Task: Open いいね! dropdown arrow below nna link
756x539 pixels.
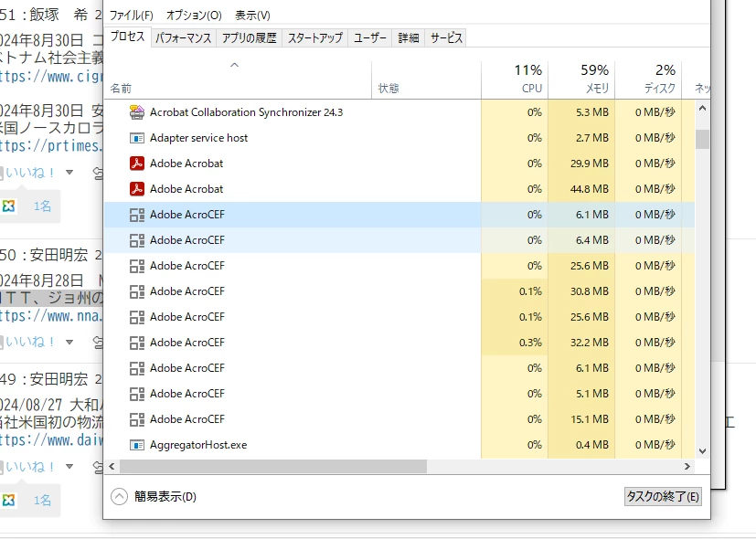Action: (69, 342)
